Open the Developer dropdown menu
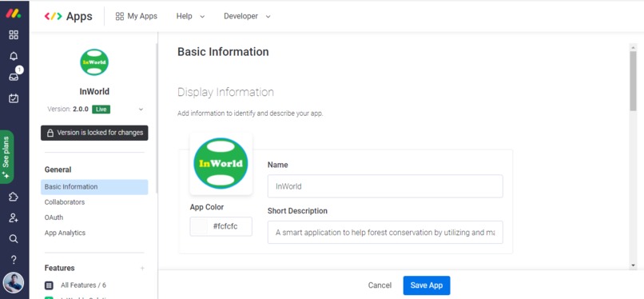This screenshot has width=644, height=299. pyautogui.click(x=247, y=16)
